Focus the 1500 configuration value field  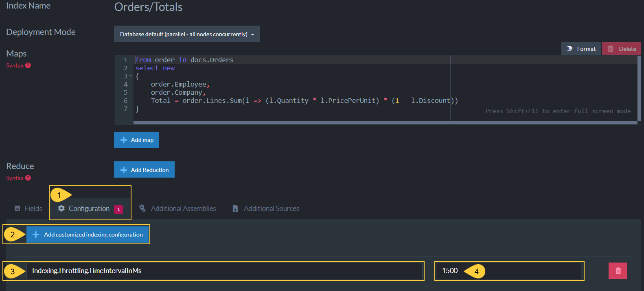(x=508, y=271)
